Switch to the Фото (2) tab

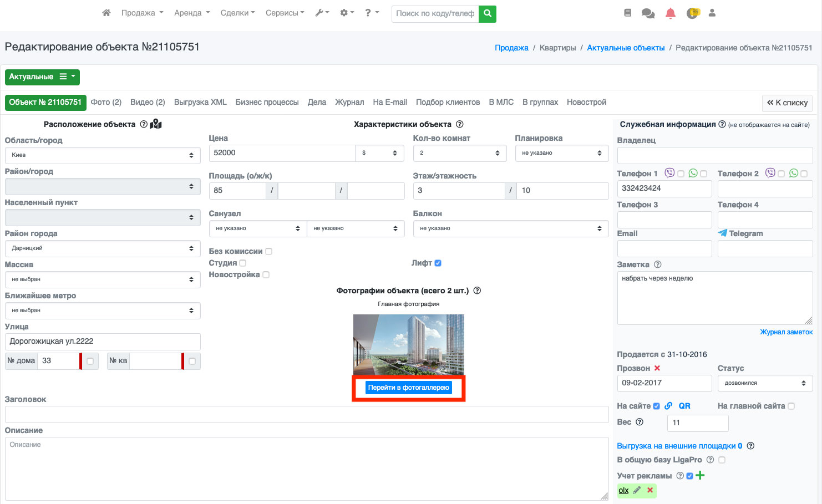106,102
